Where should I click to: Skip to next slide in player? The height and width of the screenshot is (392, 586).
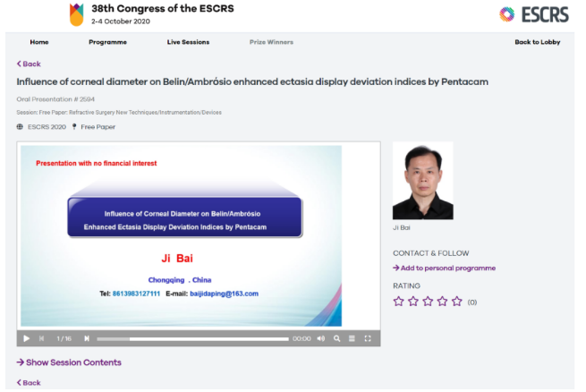point(87,338)
